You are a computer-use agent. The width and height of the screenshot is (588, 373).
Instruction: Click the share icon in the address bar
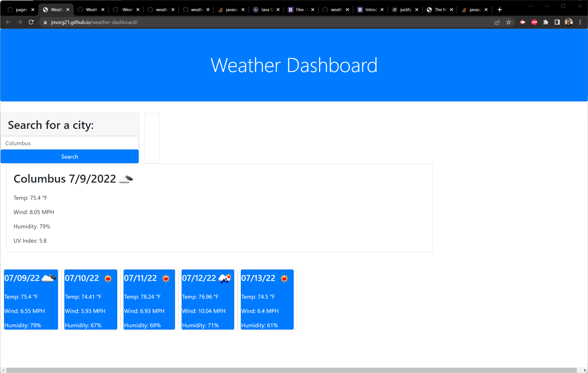(497, 22)
